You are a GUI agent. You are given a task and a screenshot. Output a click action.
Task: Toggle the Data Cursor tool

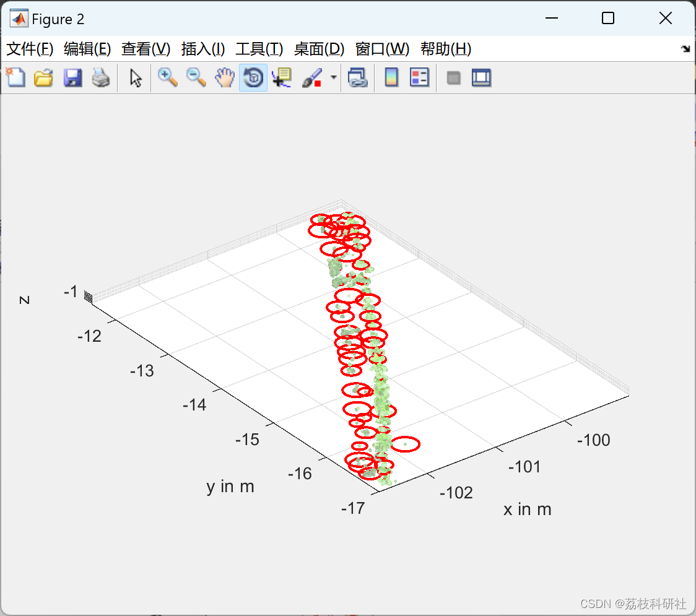pyautogui.click(x=282, y=78)
